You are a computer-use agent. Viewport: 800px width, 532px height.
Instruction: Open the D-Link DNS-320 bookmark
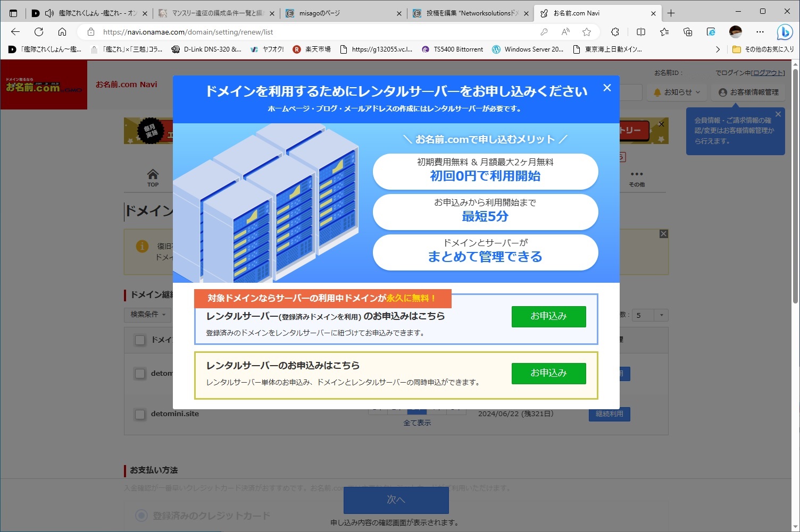click(206, 49)
